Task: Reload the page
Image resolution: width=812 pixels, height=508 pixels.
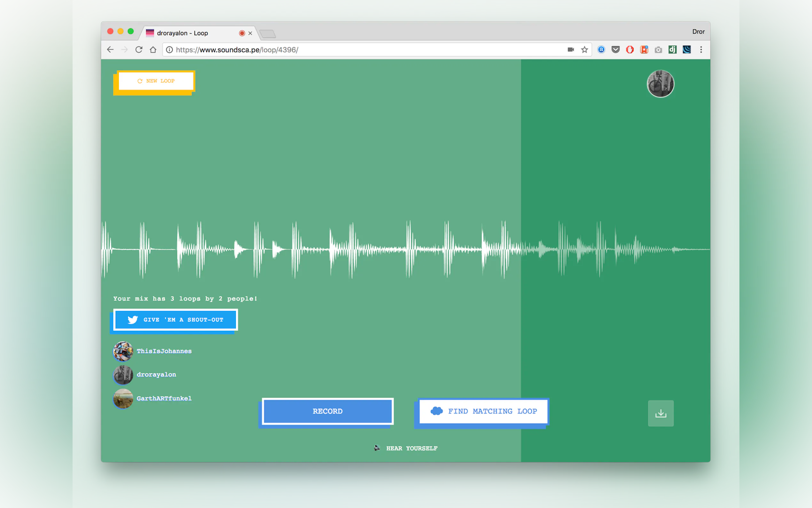Action: [139, 50]
